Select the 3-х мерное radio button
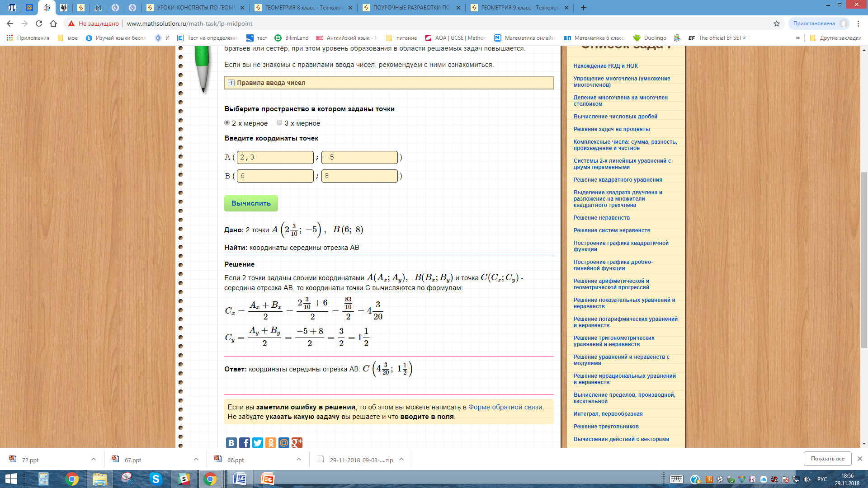Viewport: 868px width, 488px height. tap(279, 123)
